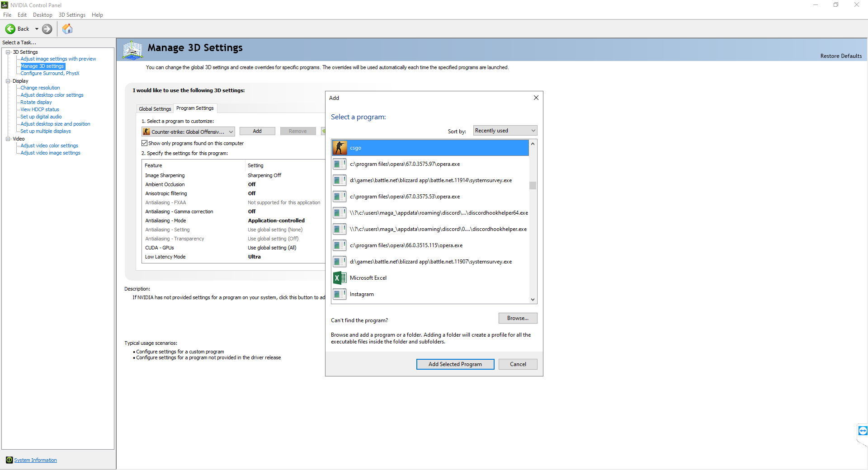
Task: Open Adjust desktop color settings
Action: click(52, 95)
